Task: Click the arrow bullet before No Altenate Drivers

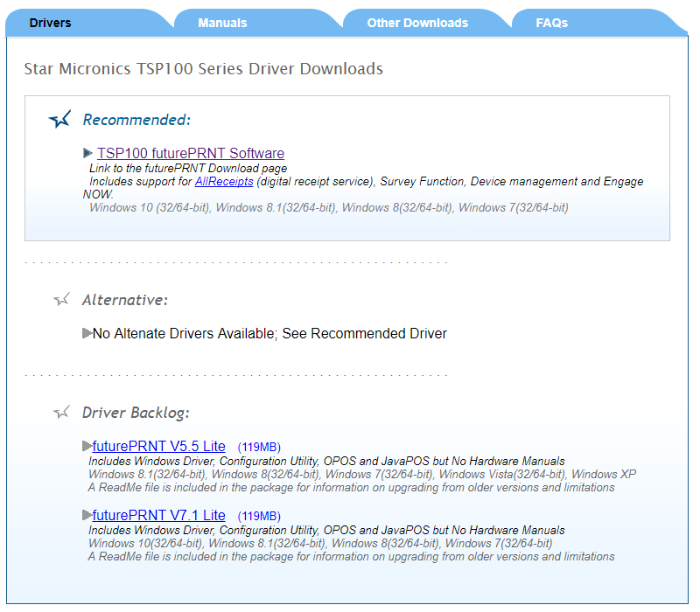Action: click(x=87, y=333)
